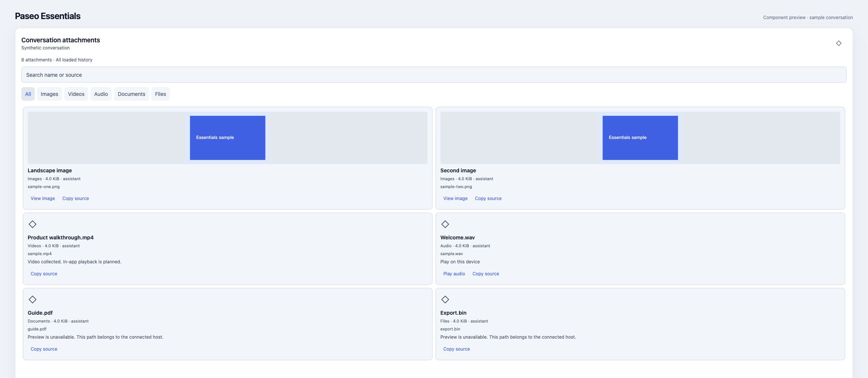Image resolution: width=868 pixels, height=378 pixels.
Task: Open View image for Landscape image
Action: coord(43,199)
